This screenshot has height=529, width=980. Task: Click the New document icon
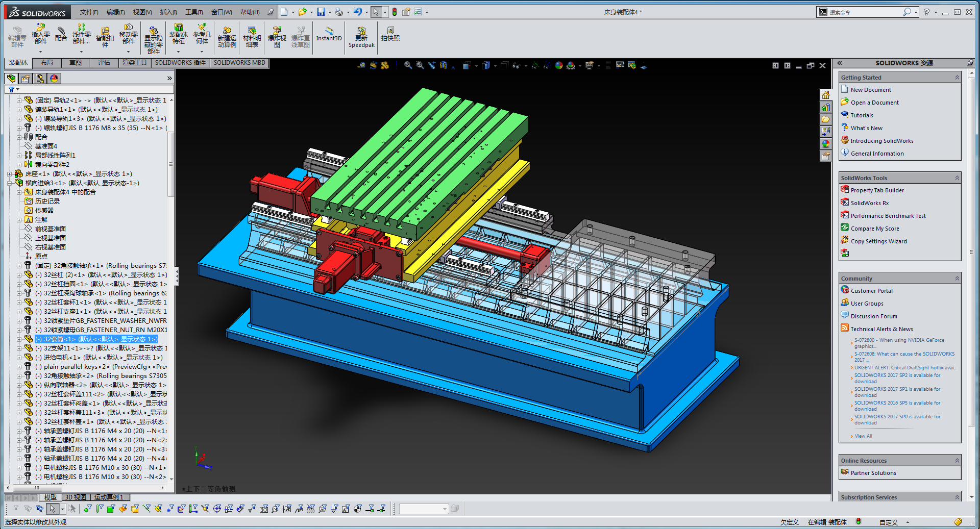284,12
